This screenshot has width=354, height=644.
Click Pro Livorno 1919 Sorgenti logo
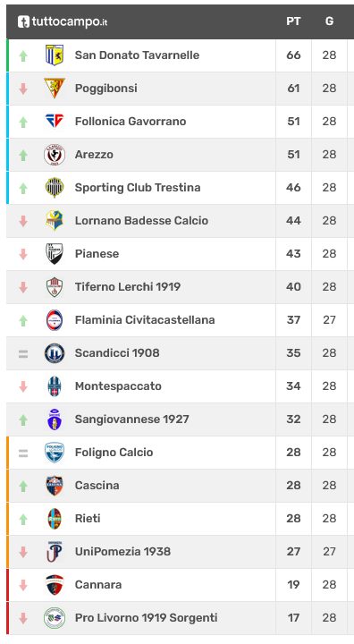pyautogui.click(x=55, y=618)
